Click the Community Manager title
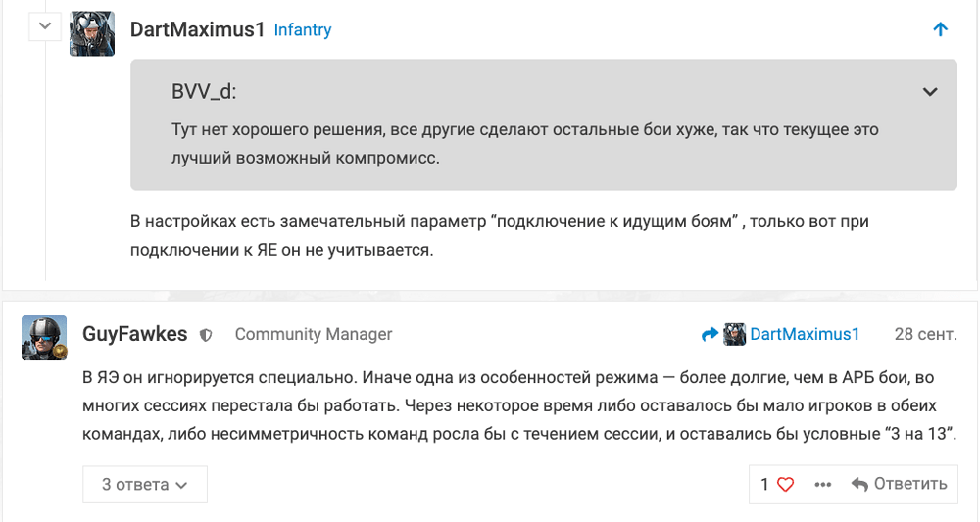980x522 pixels. click(x=314, y=334)
